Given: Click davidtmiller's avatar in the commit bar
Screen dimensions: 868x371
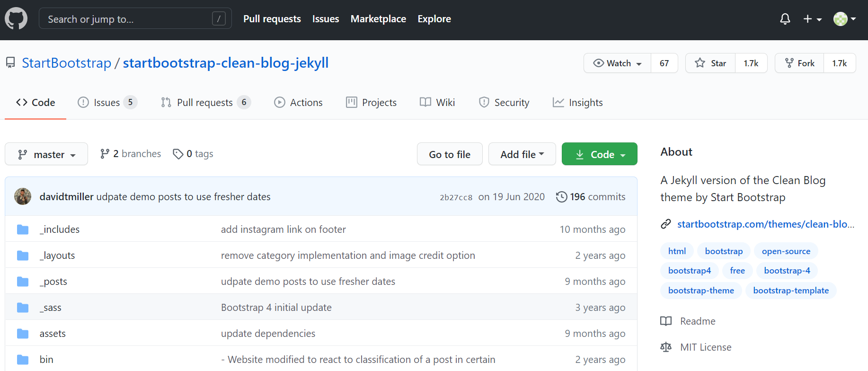Looking at the screenshot, I should [x=23, y=196].
